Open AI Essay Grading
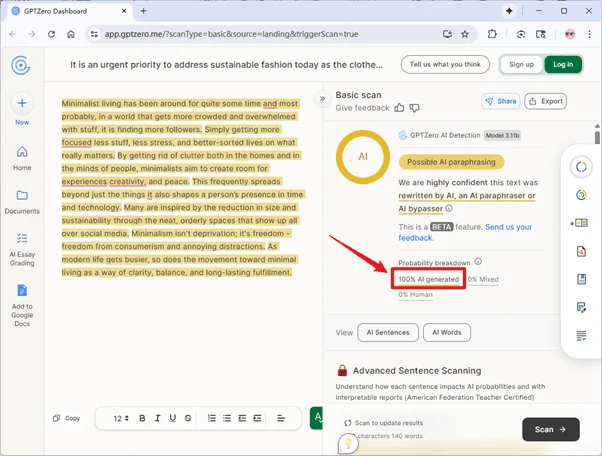 click(22, 250)
